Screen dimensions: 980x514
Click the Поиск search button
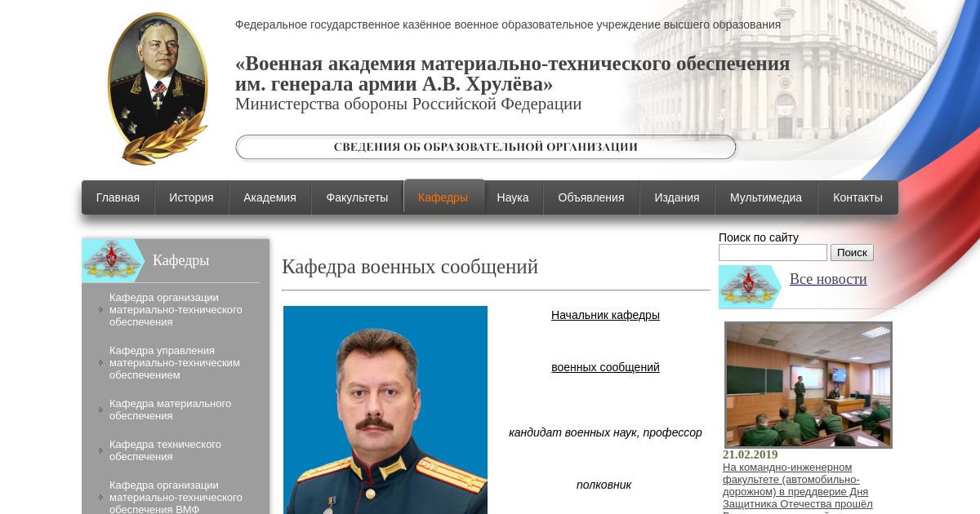tap(852, 253)
